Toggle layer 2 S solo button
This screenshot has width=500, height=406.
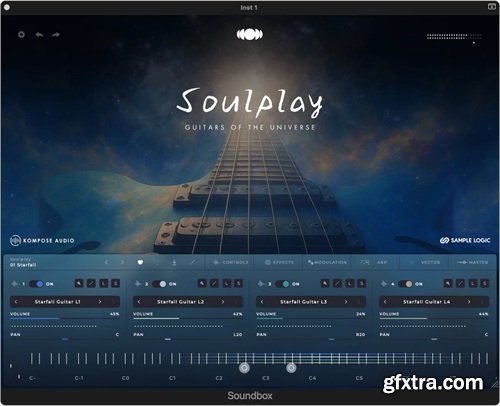(x=238, y=283)
